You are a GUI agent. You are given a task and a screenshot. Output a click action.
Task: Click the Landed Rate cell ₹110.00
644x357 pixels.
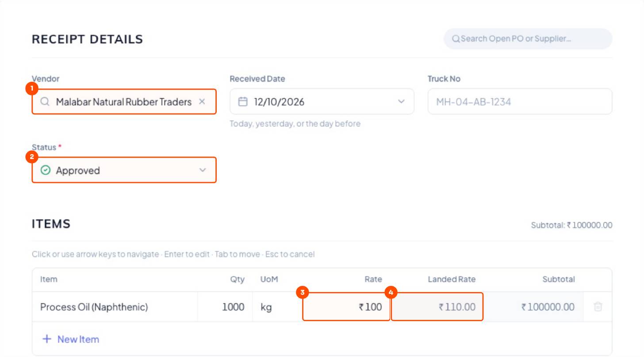(437, 307)
